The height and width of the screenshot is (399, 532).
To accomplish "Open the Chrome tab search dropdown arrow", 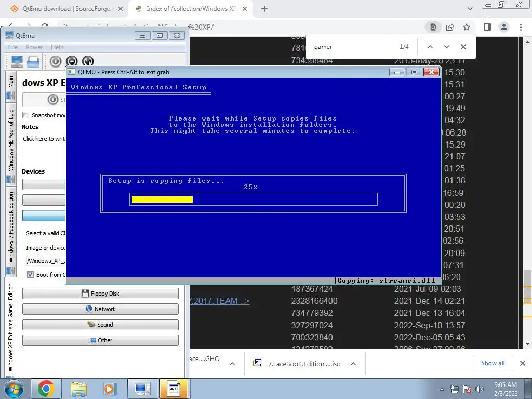I will pyautogui.click(x=470, y=9).
